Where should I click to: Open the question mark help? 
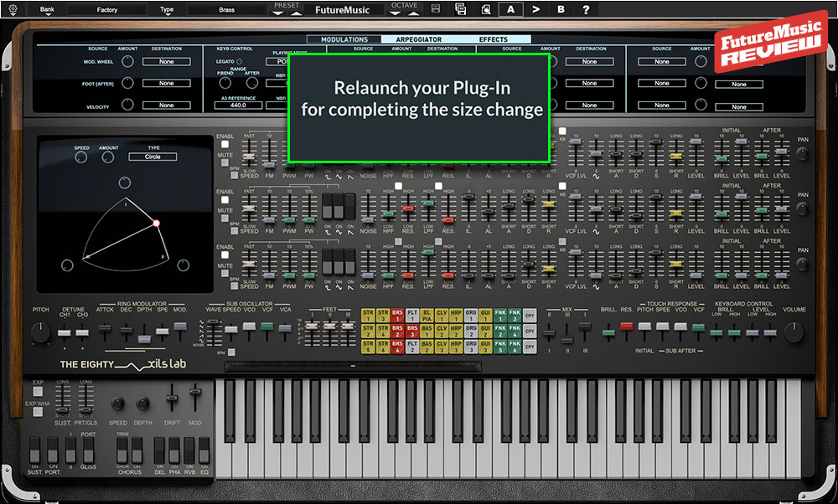[586, 9]
